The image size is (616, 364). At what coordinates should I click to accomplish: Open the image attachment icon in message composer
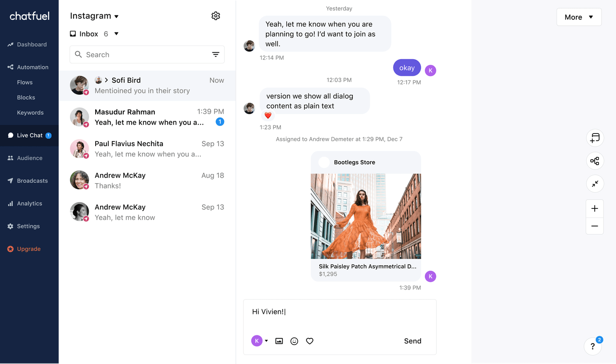(279, 341)
